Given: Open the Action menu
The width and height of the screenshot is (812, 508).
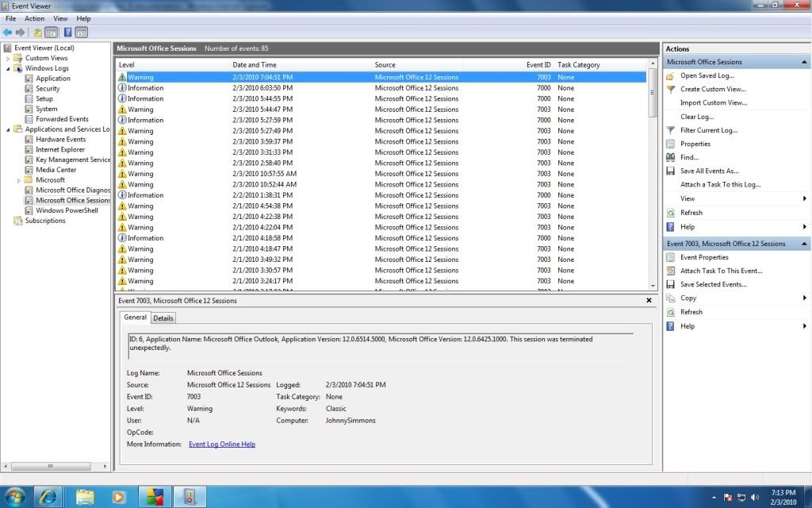Looking at the screenshot, I should [x=34, y=18].
